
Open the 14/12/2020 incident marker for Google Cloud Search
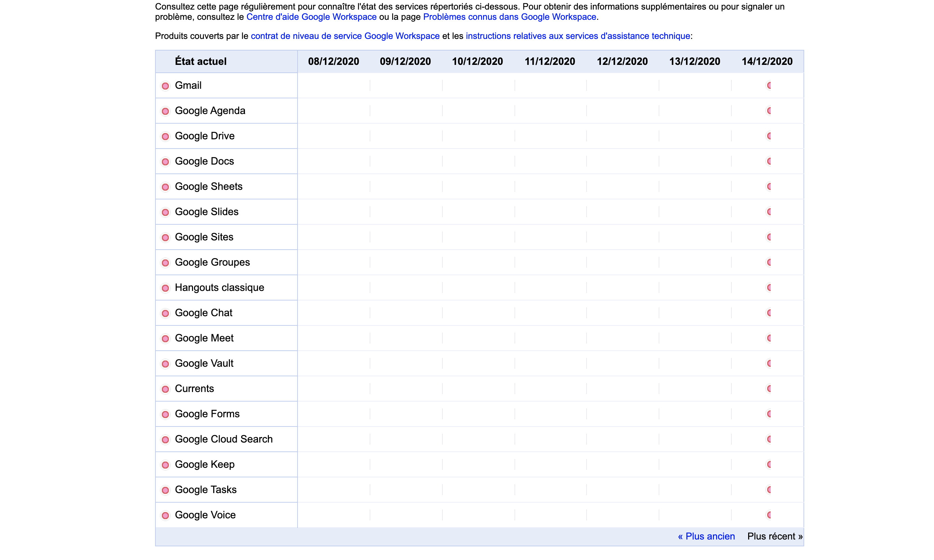(768, 439)
